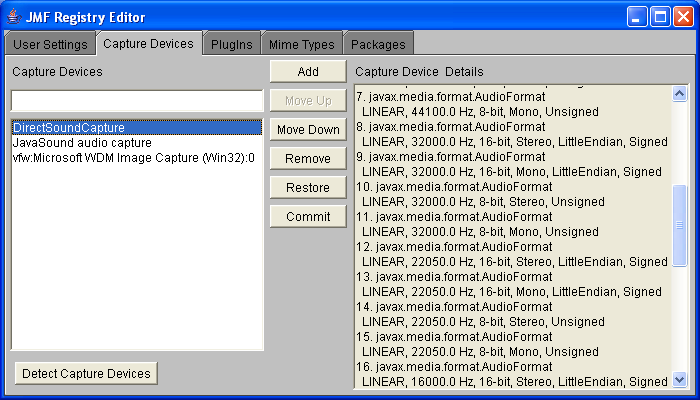Click Detect Capture Devices button
This screenshot has width=700, height=400.
point(86,373)
